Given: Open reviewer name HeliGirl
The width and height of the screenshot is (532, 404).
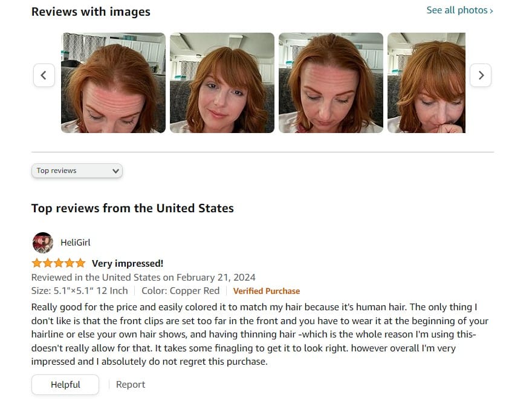Looking at the screenshot, I should point(76,243).
